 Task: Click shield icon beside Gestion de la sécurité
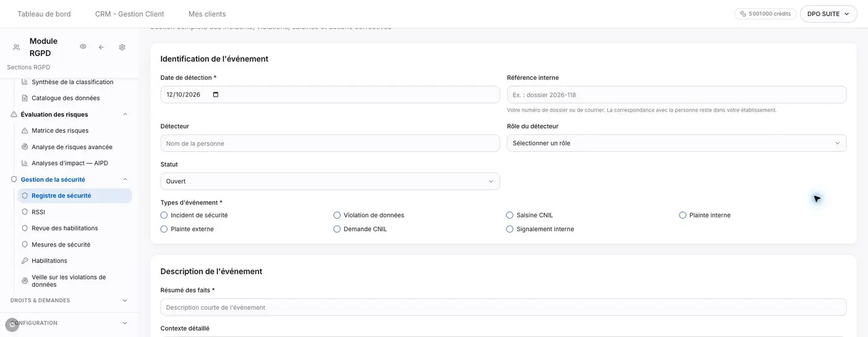(x=14, y=180)
